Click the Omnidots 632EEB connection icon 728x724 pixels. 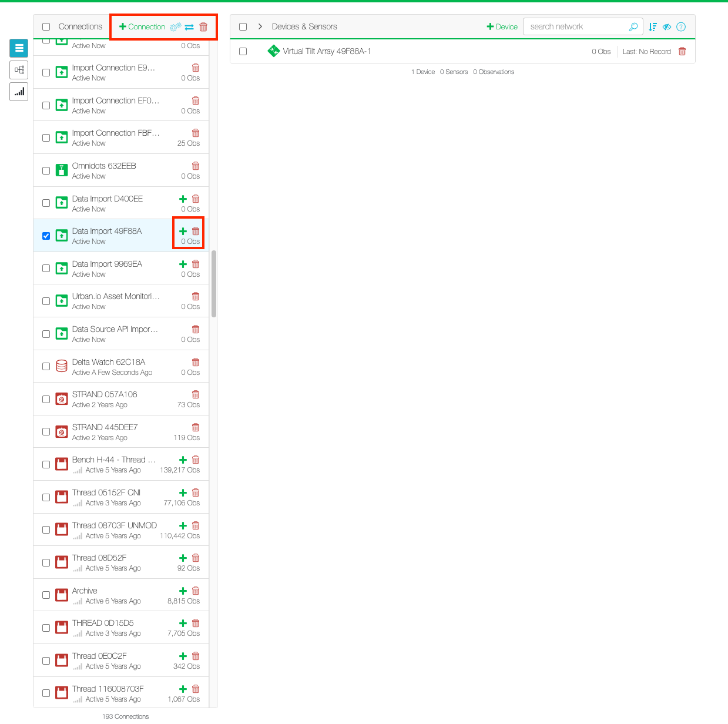[62, 170]
